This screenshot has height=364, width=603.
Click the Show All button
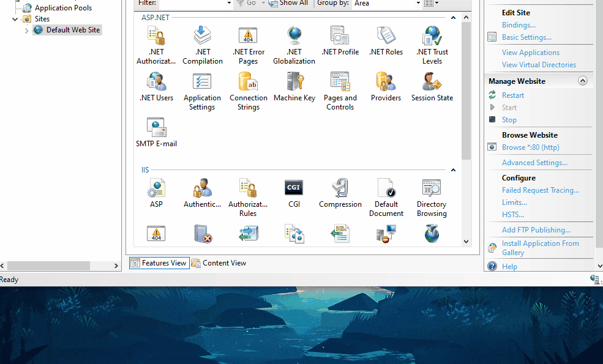pos(288,3)
